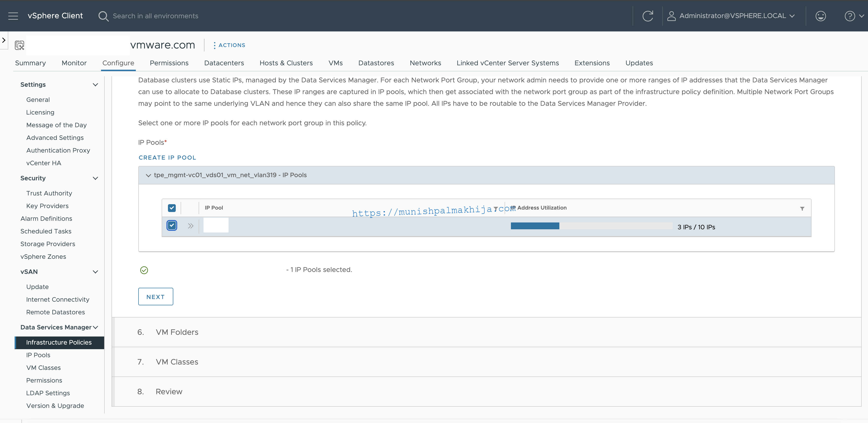Collapse the vSAN section
Screen dimensions: 868x423
click(x=95, y=272)
